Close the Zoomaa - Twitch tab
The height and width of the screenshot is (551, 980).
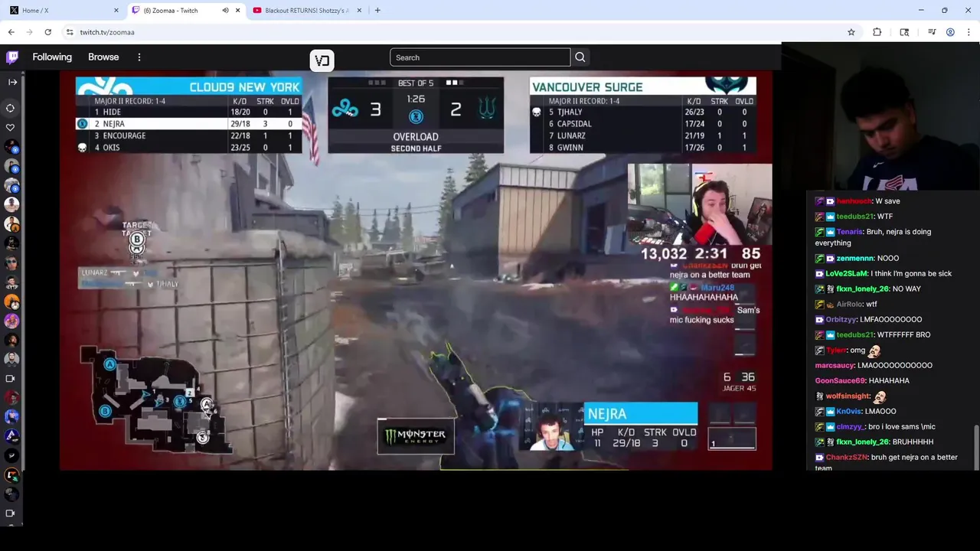237,10
